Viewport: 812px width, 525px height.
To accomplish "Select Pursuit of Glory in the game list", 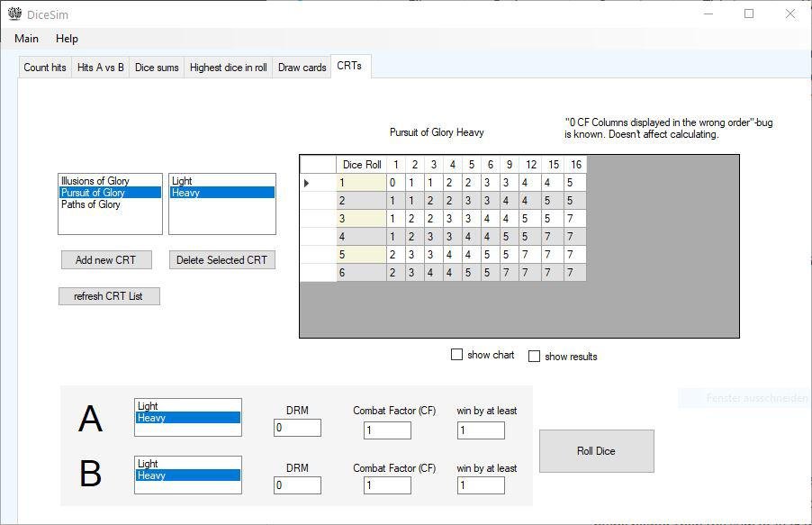I will [x=110, y=193].
